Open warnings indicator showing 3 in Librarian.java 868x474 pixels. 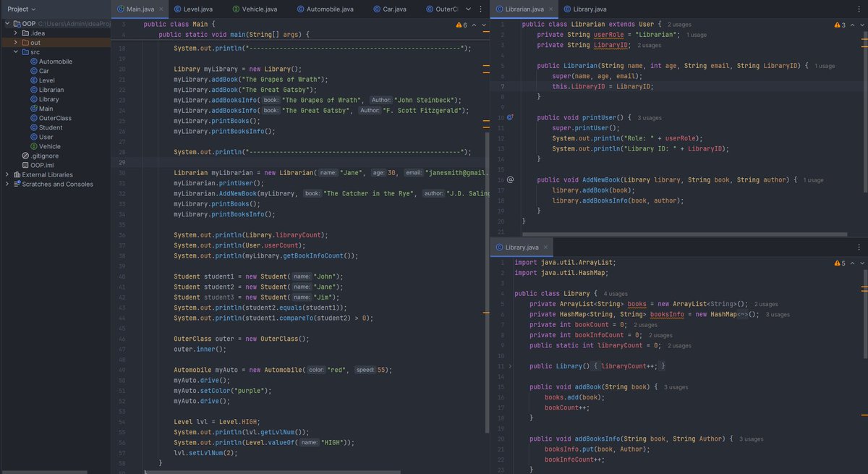pyautogui.click(x=840, y=25)
